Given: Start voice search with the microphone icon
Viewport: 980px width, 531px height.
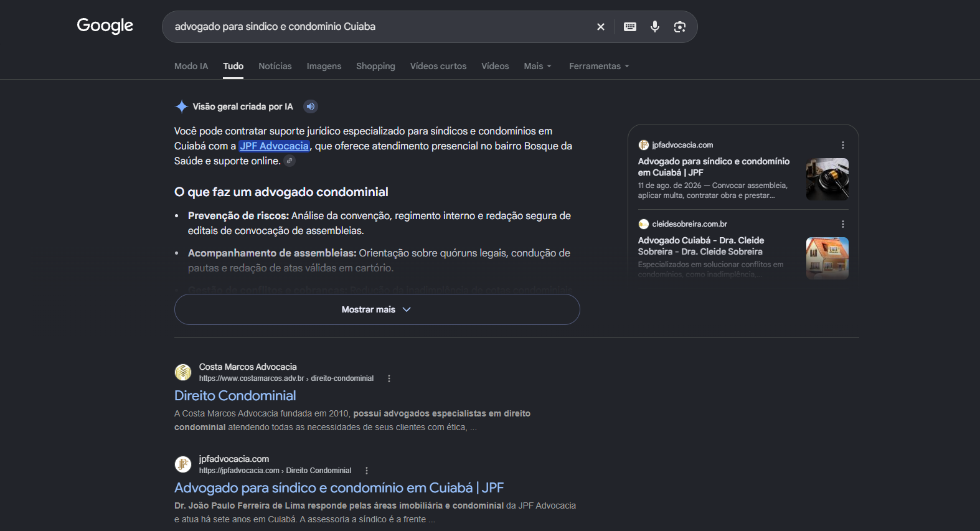Looking at the screenshot, I should click(x=655, y=27).
